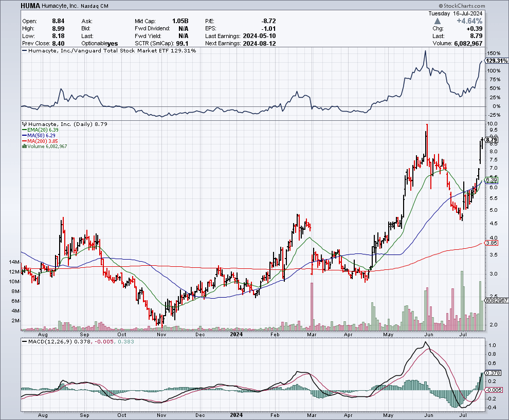Image resolution: width=509 pixels, height=420 pixels.
Task: Click the 2024 year marker on price chart axis
Action: [237, 334]
